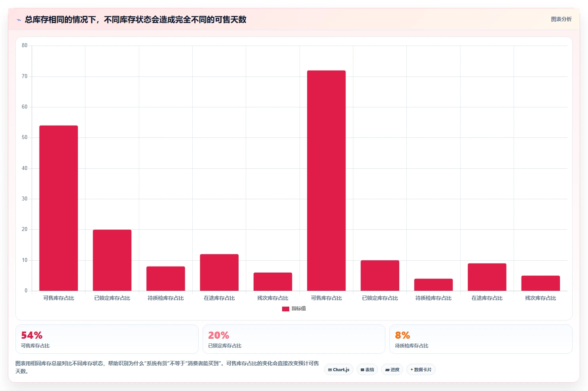The image size is (588, 391).
Task: Click 可售库存占比 label inside the 54% card
Action: tap(35, 346)
